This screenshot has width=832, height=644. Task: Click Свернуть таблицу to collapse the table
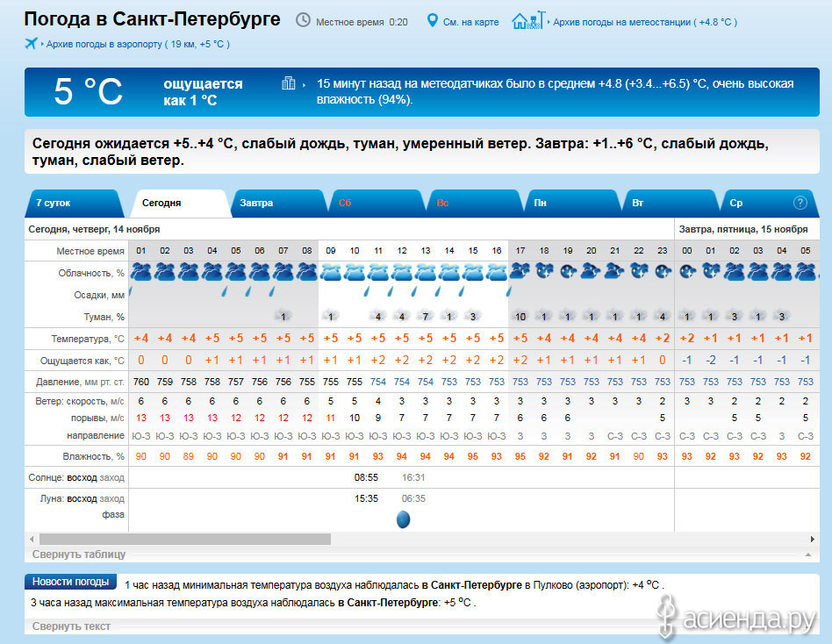(x=79, y=555)
